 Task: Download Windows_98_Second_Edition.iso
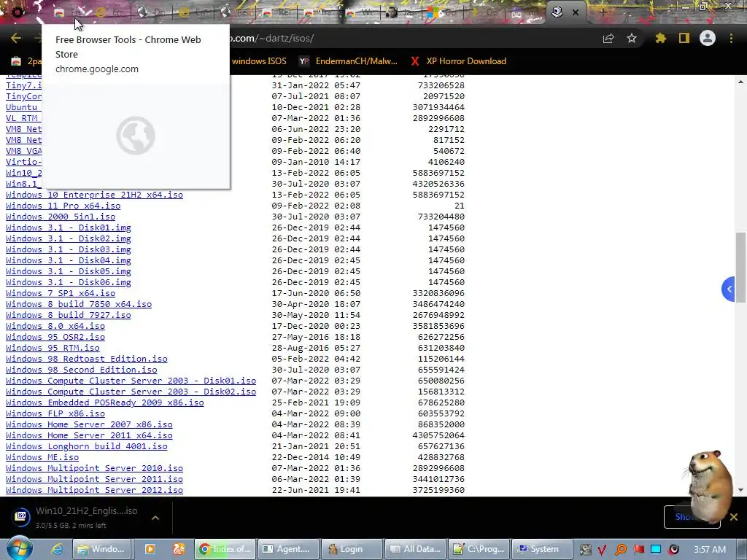(82, 370)
